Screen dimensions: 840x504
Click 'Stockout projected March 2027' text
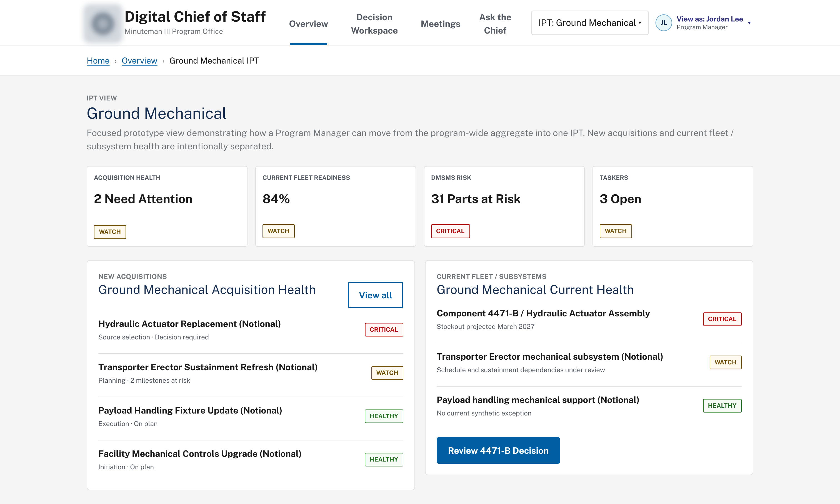pos(485,326)
